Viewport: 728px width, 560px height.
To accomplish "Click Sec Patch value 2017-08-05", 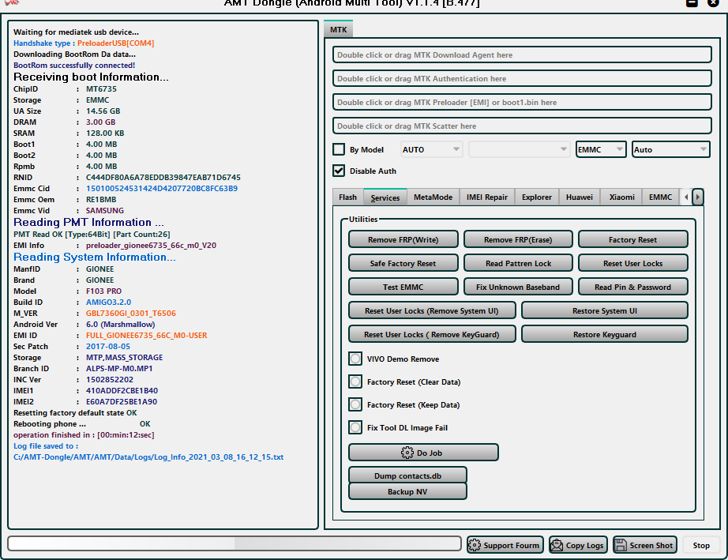I will [107, 347].
